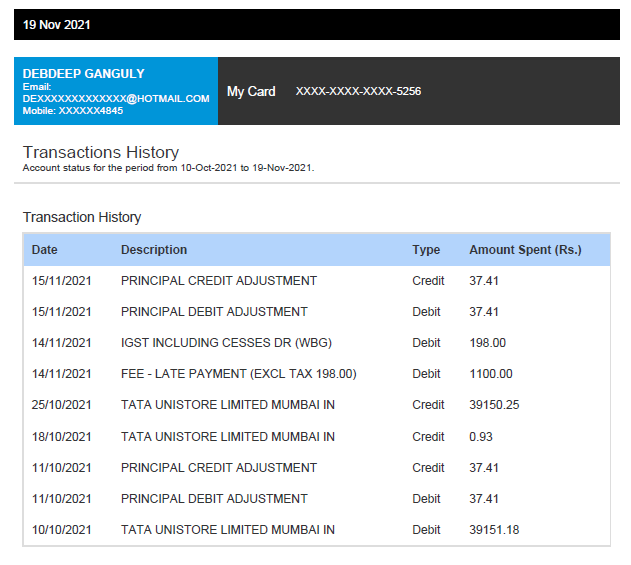The width and height of the screenshot is (631, 565).
Task: Click the 0.93 credit amount
Action: [480, 437]
